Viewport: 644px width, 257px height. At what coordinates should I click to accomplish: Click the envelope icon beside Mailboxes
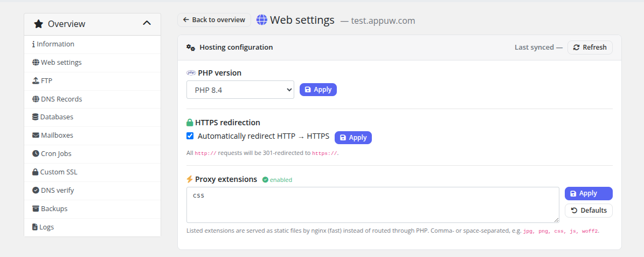tap(36, 136)
